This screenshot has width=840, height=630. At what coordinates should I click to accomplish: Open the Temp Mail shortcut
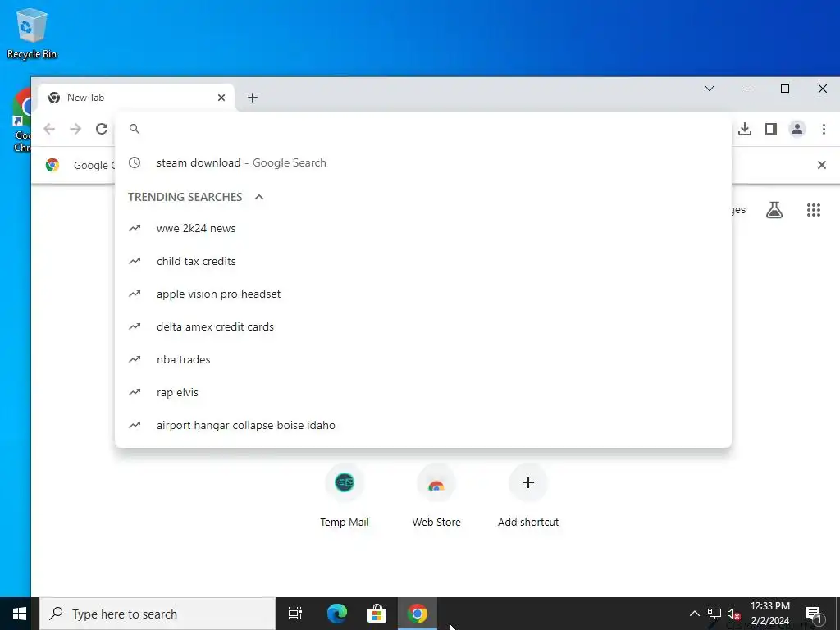coord(345,496)
